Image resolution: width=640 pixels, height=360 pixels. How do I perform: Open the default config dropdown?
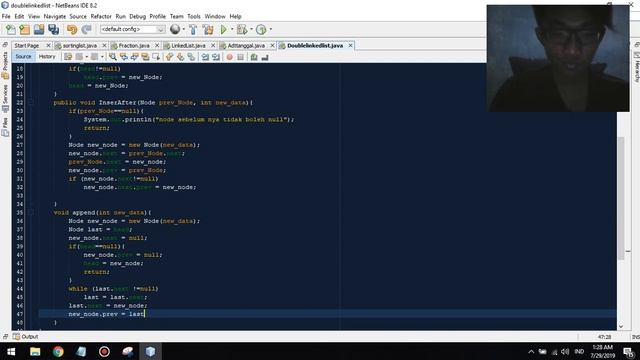133,29
